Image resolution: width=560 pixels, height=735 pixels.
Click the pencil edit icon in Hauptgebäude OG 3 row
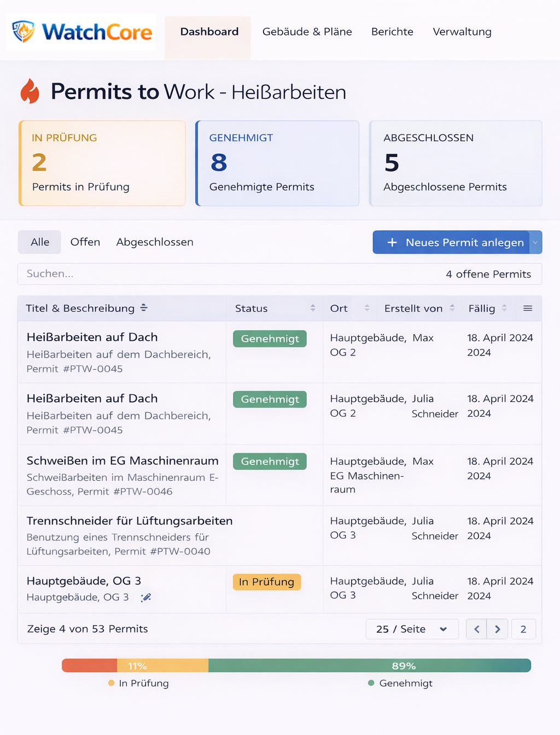[x=146, y=597]
